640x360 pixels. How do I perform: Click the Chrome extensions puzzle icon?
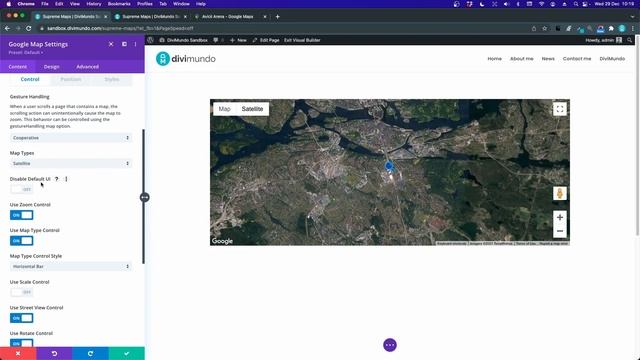[x=611, y=28]
